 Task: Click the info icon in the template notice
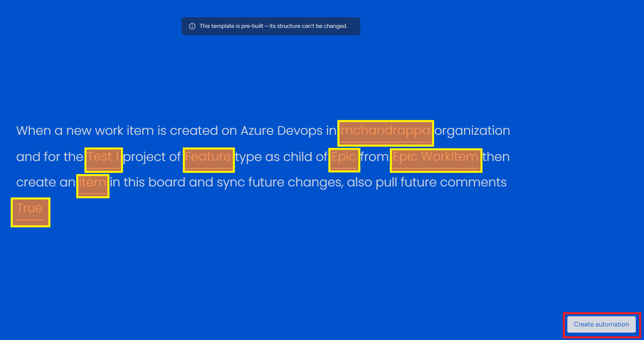(x=192, y=26)
